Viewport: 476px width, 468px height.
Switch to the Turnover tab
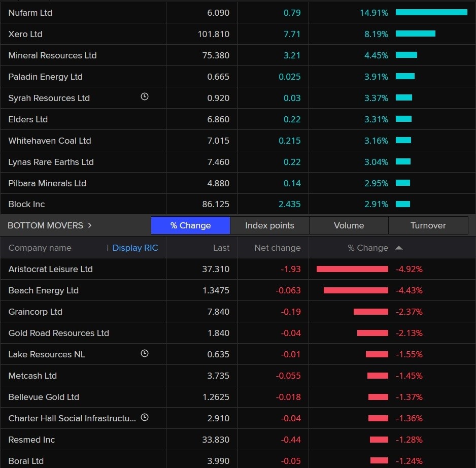[428, 225]
